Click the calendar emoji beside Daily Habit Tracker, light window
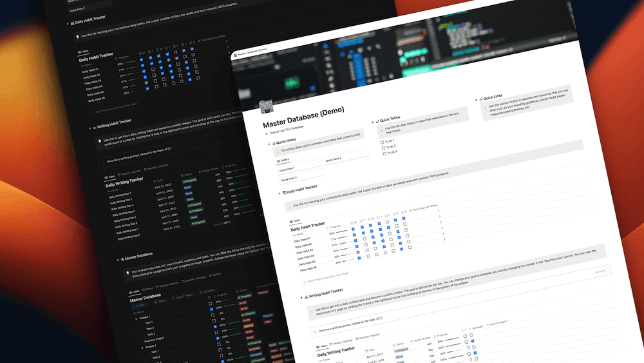 coord(284,192)
